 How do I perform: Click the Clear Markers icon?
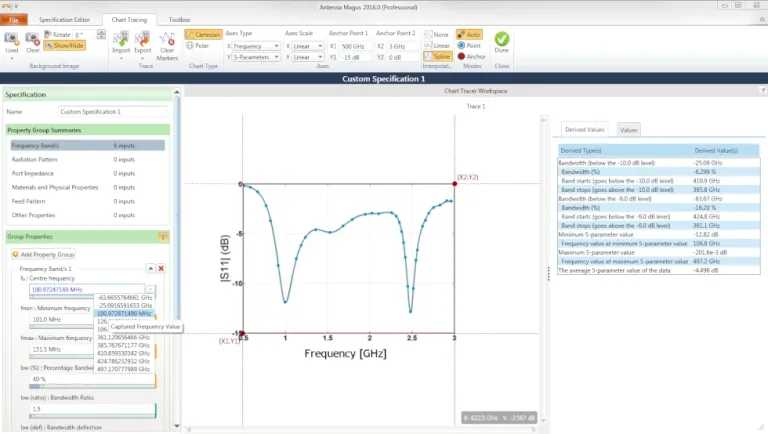pos(167,40)
